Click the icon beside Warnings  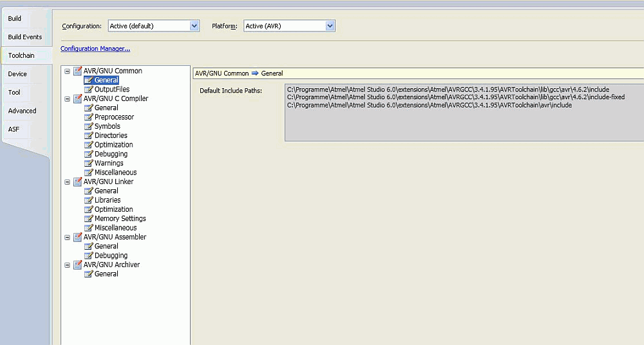(89, 163)
